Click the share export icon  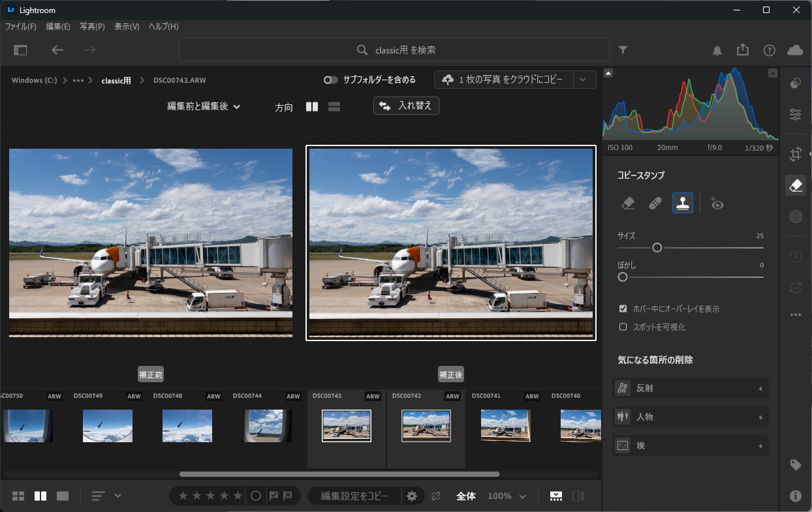click(743, 50)
